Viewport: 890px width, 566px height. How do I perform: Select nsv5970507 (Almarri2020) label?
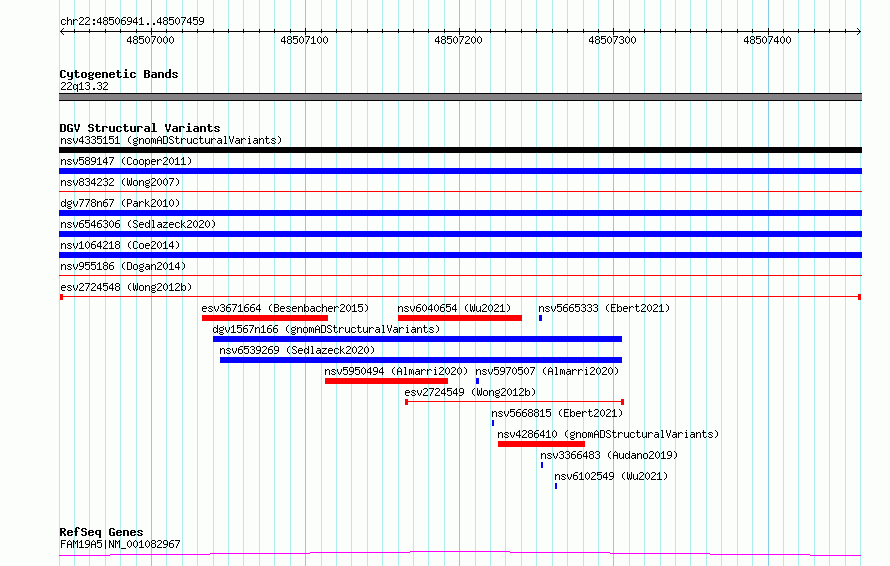pyautogui.click(x=547, y=371)
